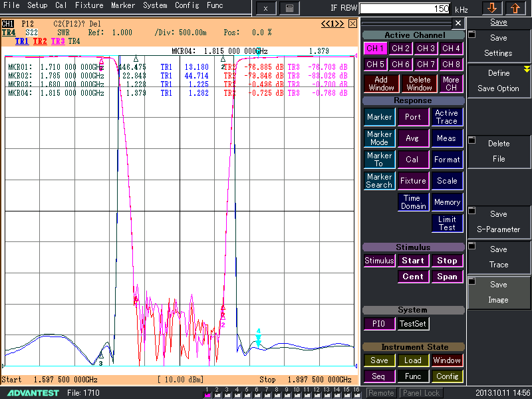Viewport: 532px width, 399px height.
Task: Select channel indicator 1 in status bar
Action: click(207, 393)
